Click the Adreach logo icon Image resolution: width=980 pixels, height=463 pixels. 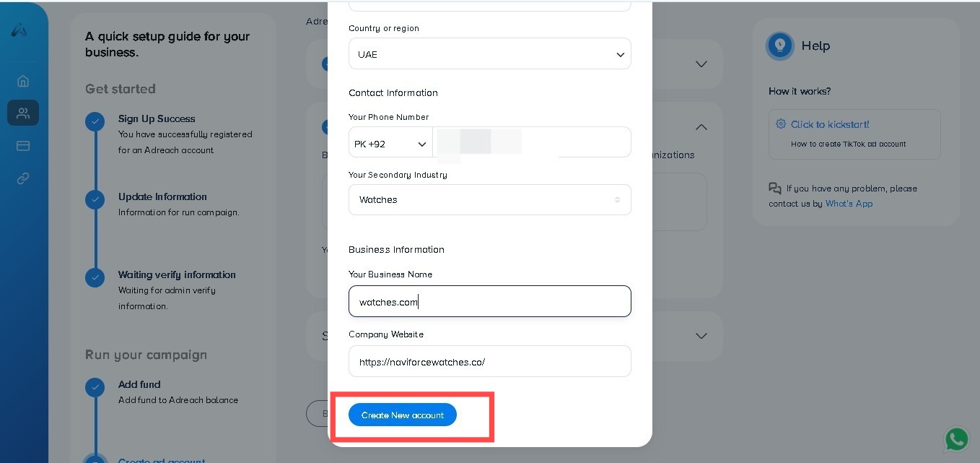point(19,30)
